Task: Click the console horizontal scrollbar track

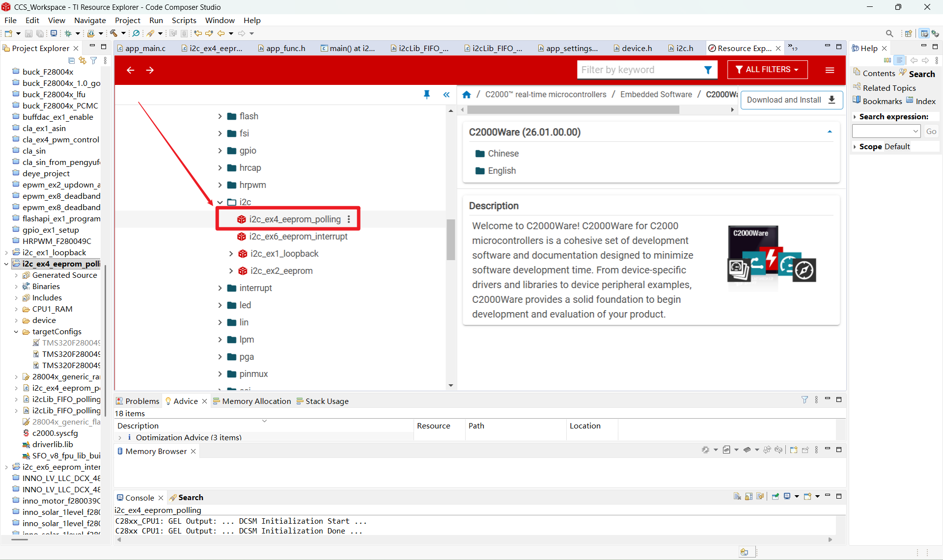Action: point(474,539)
